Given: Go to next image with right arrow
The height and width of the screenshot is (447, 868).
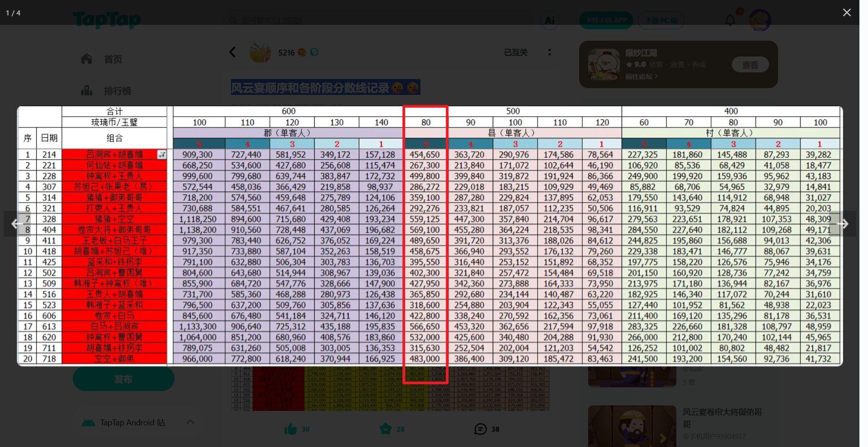Looking at the screenshot, I should [x=842, y=224].
